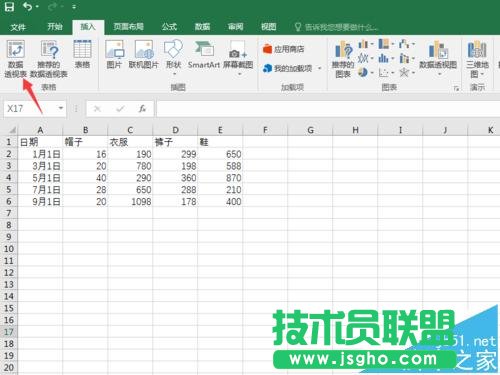Open 应用商店 (Store) add-ins
500x375 pixels.
point(283,49)
